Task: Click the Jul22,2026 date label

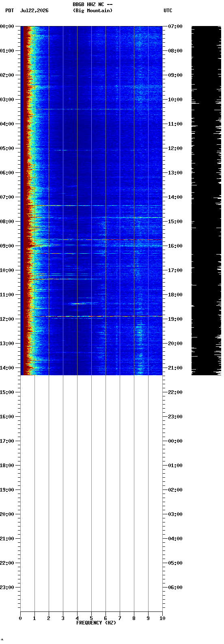Action: click(x=34, y=11)
